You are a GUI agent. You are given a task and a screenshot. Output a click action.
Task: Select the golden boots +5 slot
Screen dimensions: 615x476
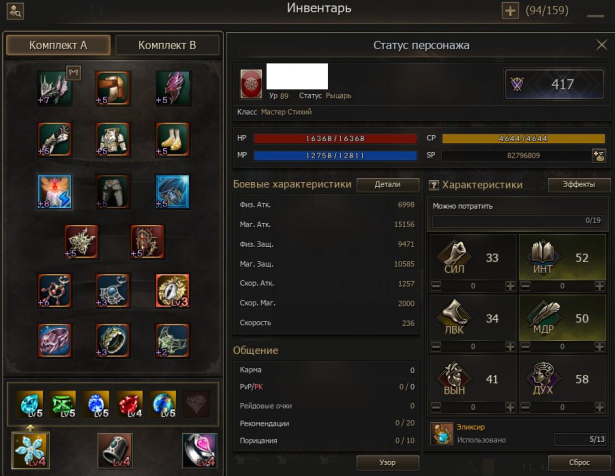pos(172,140)
